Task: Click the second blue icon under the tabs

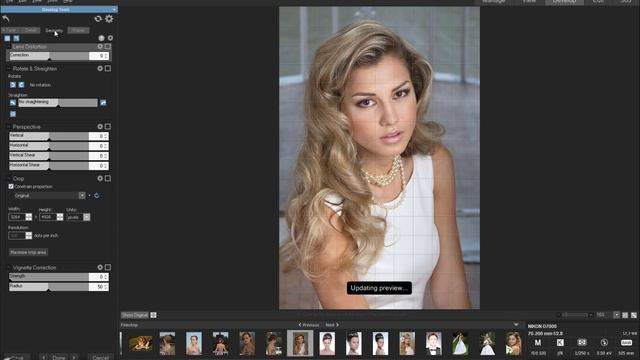Action: click(x=16, y=38)
